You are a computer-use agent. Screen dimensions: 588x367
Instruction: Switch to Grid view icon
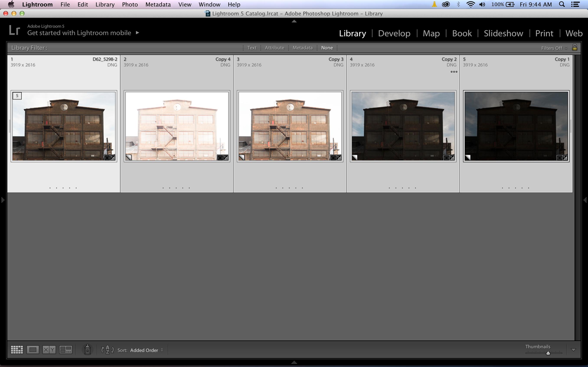(x=17, y=350)
